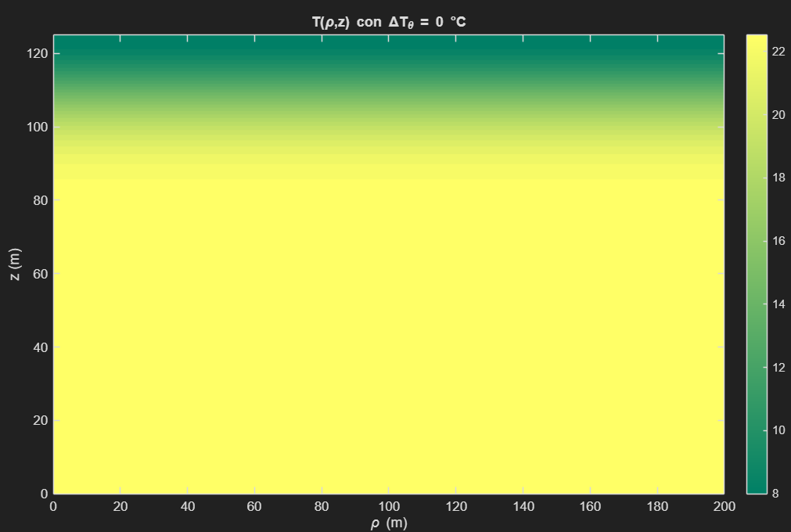791x532 pixels.
Task: Click the y-axis tick label 120
Action: (38, 53)
